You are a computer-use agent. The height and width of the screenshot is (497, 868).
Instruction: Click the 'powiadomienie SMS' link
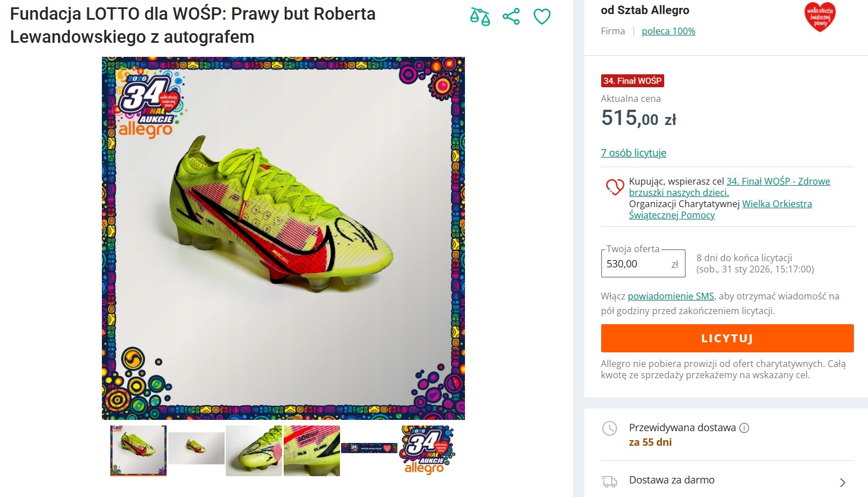click(670, 296)
